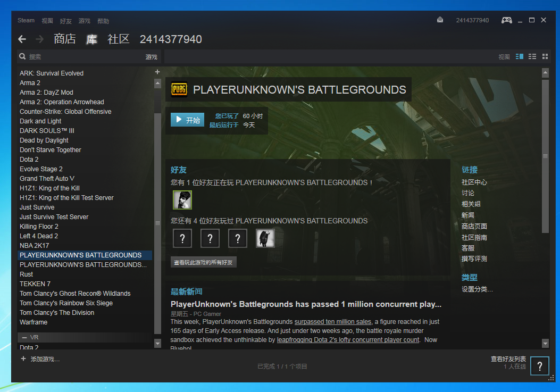Click the question-mark friends list avatar

point(540,365)
